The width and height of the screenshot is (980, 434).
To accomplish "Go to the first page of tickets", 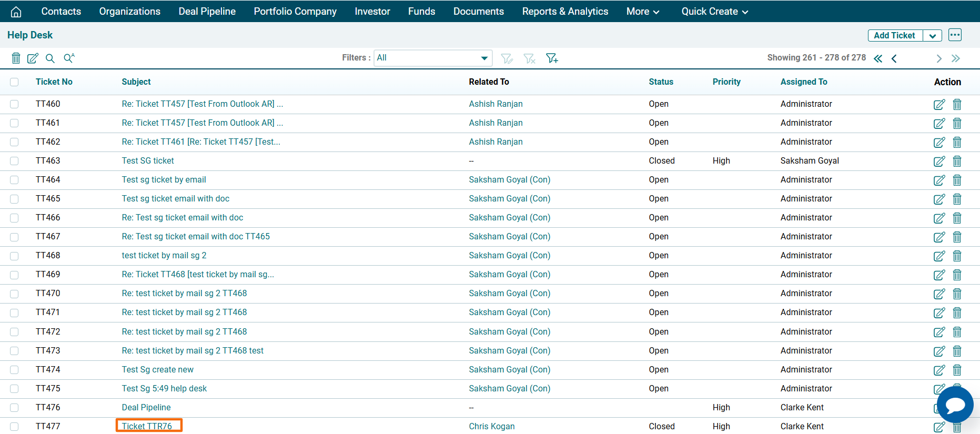I will pos(877,58).
